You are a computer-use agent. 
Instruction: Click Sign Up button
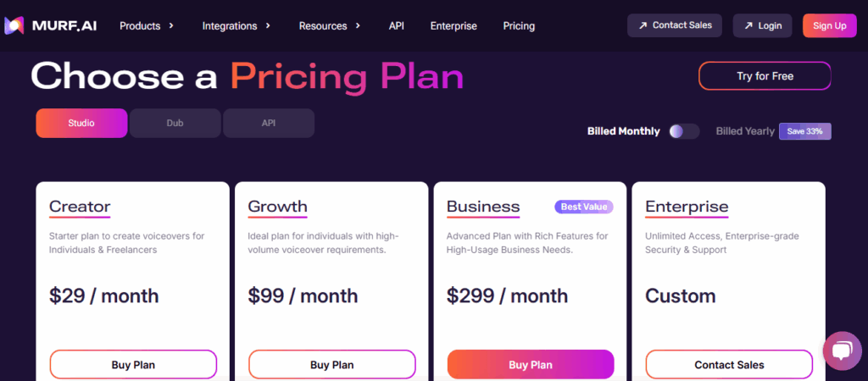click(x=829, y=25)
